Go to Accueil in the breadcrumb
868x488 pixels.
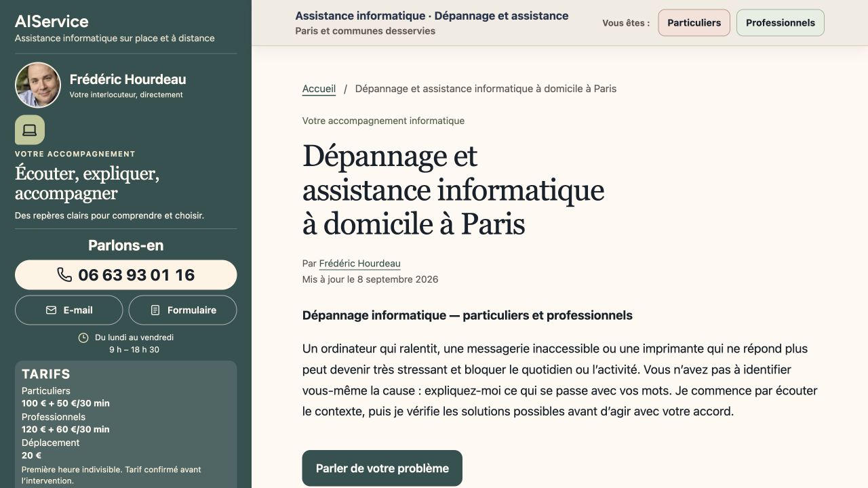[319, 89]
